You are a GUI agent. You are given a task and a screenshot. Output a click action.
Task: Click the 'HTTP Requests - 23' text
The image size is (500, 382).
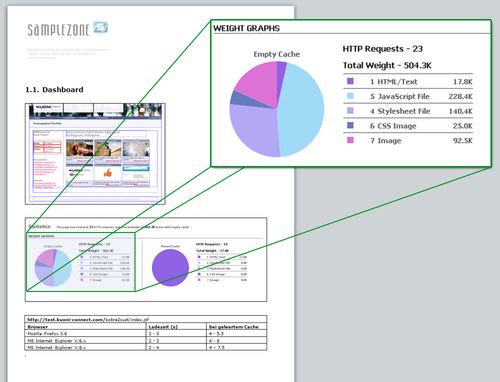coord(383,49)
